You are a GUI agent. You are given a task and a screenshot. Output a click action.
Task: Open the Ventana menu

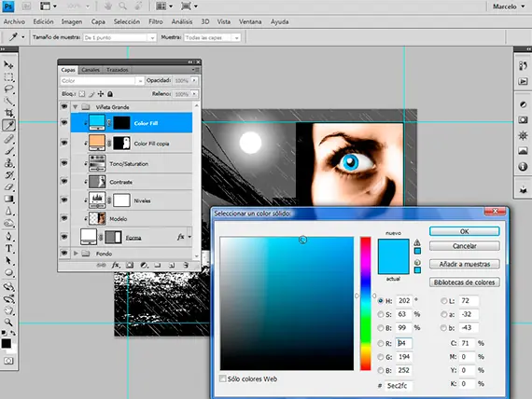[250, 21]
